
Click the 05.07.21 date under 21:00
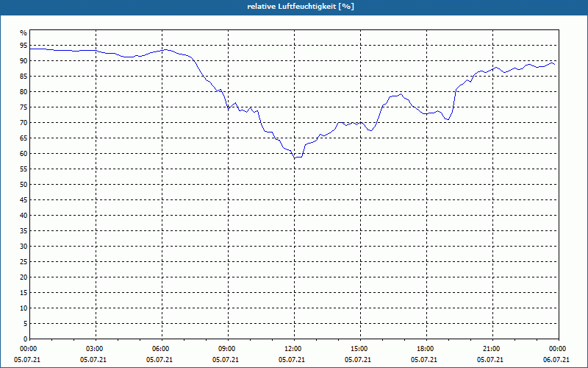tap(490, 360)
